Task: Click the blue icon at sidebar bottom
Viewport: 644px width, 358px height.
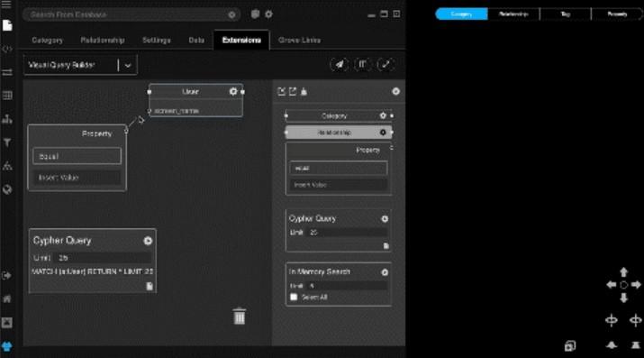Action: click(7, 346)
